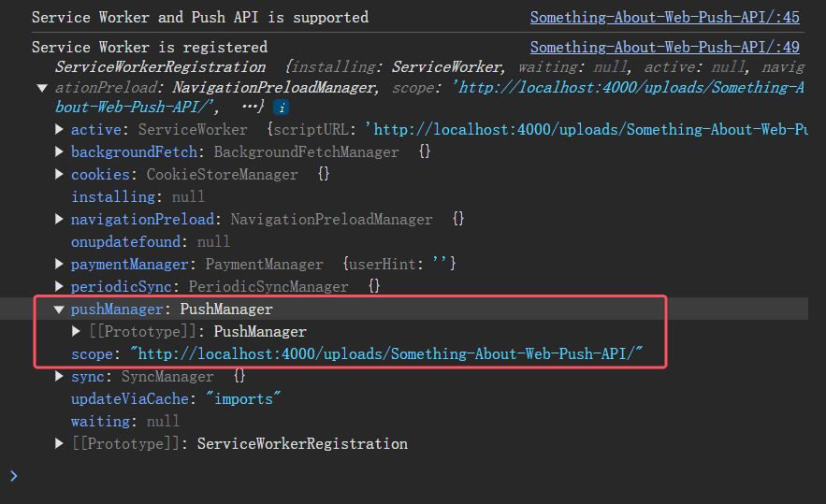Screen dimensions: 826x504
Task: Click the installing: null property
Action: pos(138,197)
